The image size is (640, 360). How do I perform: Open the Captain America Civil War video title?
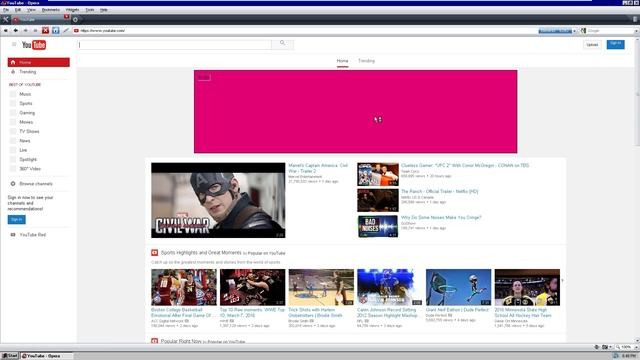click(318, 168)
